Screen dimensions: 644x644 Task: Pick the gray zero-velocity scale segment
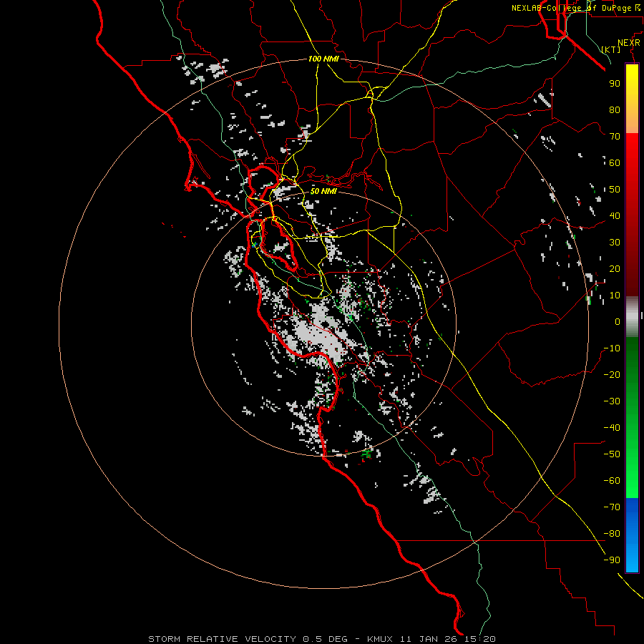(x=632, y=317)
